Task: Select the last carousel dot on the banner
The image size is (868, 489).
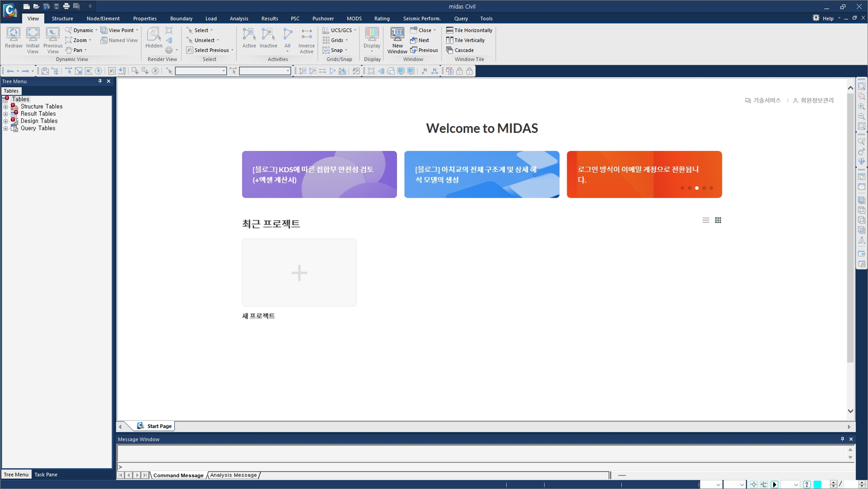Action: (711, 188)
